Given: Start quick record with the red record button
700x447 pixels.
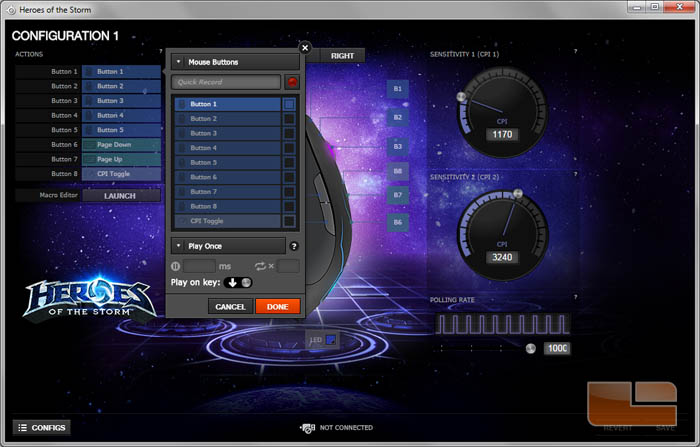Looking at the screenshot, I should 292,82.
